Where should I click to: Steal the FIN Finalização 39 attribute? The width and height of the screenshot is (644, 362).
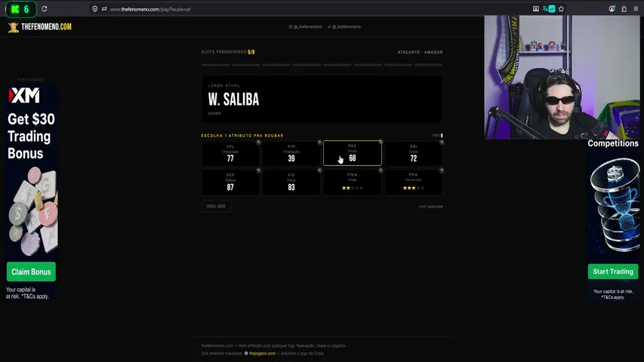click(x=291, y=154)
